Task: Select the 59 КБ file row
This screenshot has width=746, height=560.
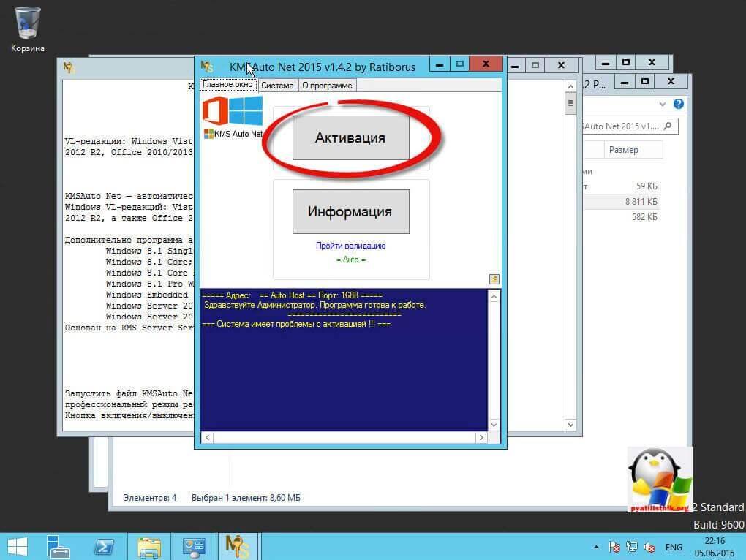Action: pyautogui.click(x=621, y=186)
